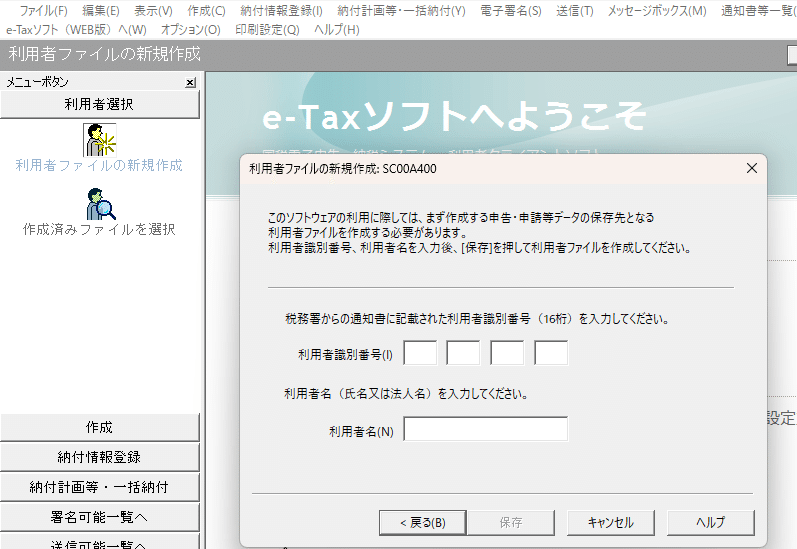The width and height of the screenshot is (797, 549).
Task: Focus the third 利用者識別番号 digit box
Action: click(x=507, y=353)
